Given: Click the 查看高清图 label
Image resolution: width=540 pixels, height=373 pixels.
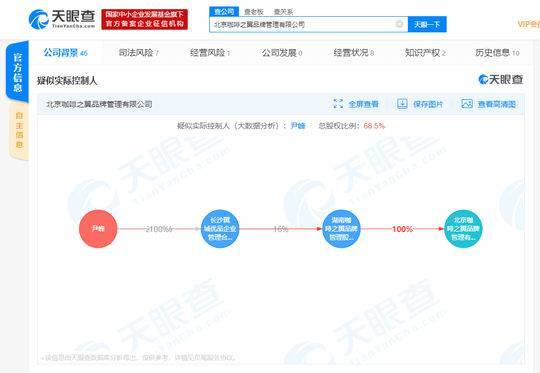Looking at the screenshot, I should point(497,104).
